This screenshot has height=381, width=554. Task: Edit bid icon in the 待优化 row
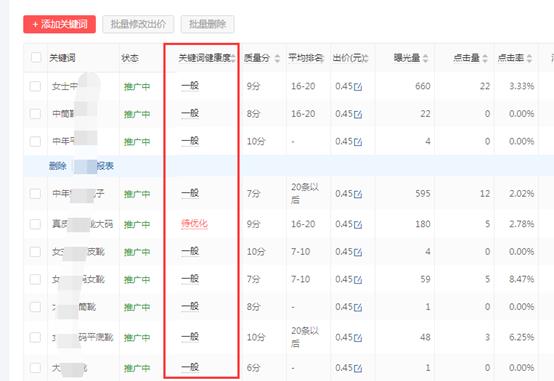click(358, 224)
